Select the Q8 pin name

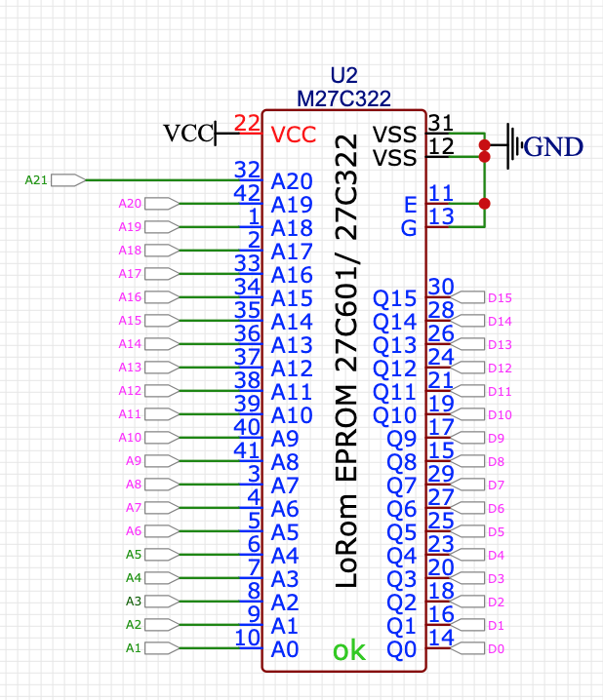click(402, 462)
